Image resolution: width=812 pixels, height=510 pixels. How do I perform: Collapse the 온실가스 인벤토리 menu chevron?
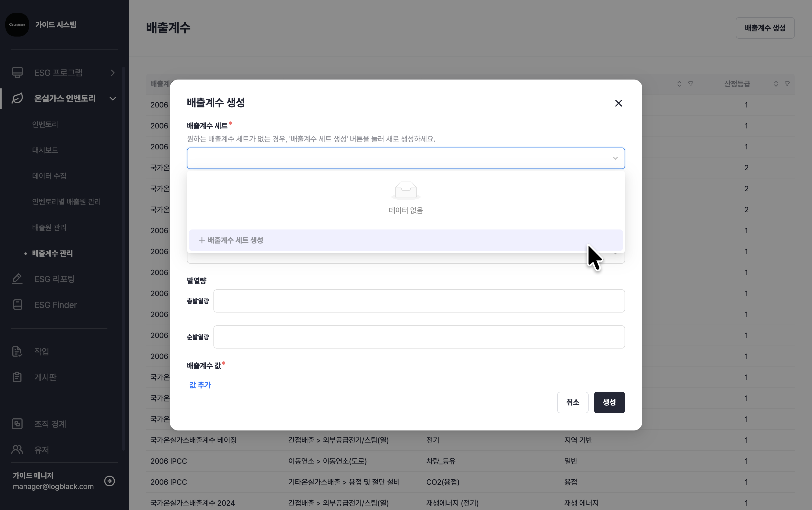113,99
